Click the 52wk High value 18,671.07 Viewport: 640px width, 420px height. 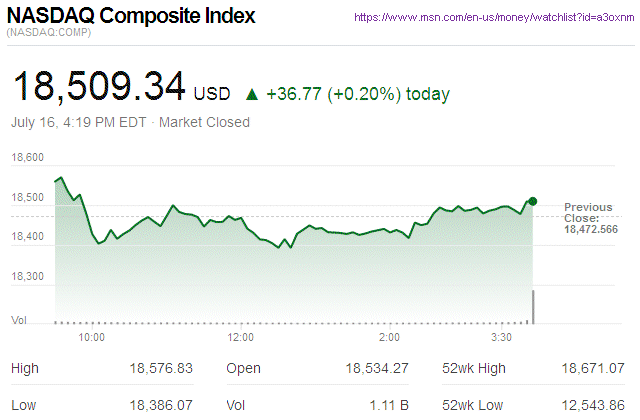[594, 368]
